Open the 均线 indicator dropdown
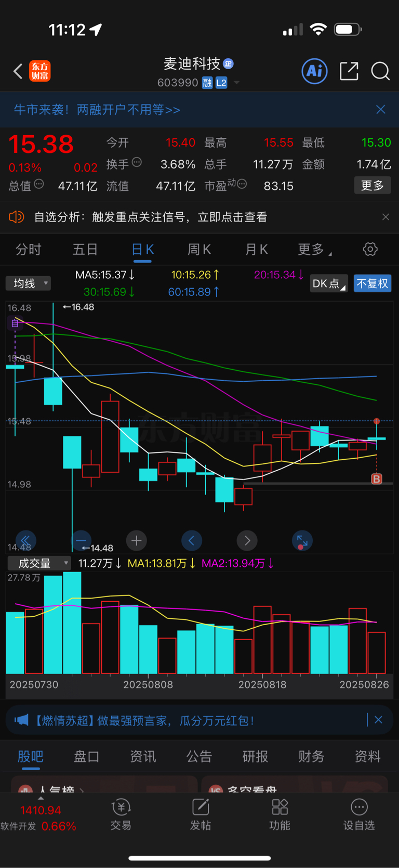This screenshot has width=399, height=868. click(29, 283)
